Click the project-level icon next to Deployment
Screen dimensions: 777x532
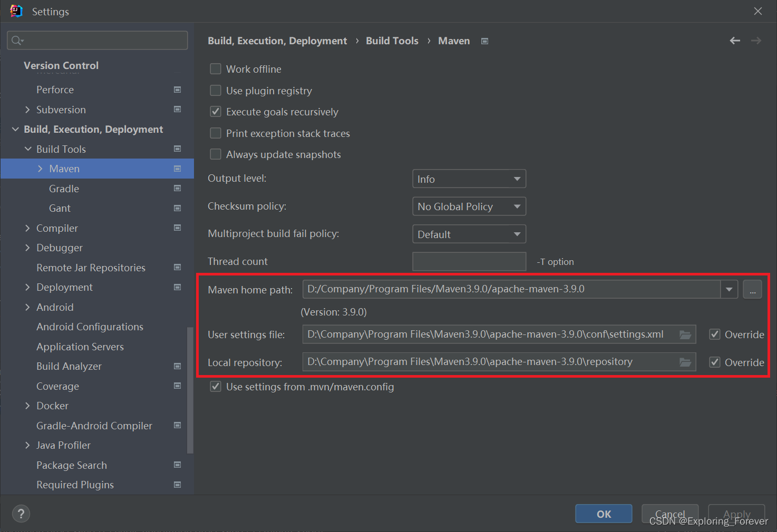point(178,287)
